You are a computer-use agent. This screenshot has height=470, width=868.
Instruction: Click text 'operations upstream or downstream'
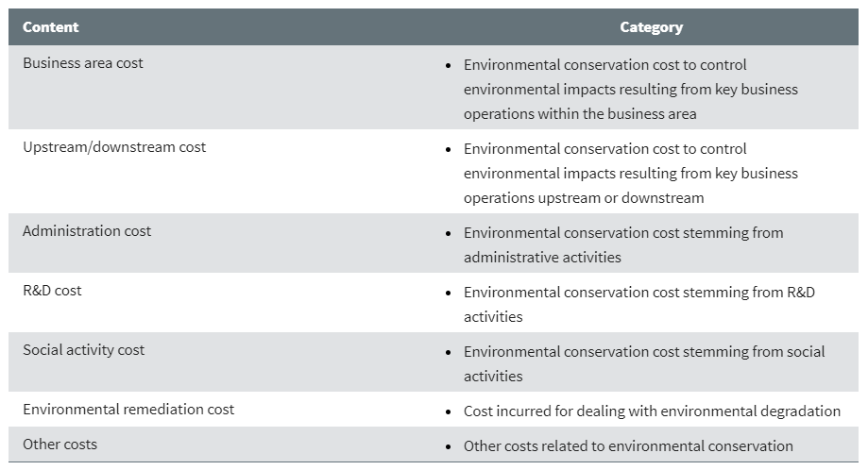(x=584, y=198)
